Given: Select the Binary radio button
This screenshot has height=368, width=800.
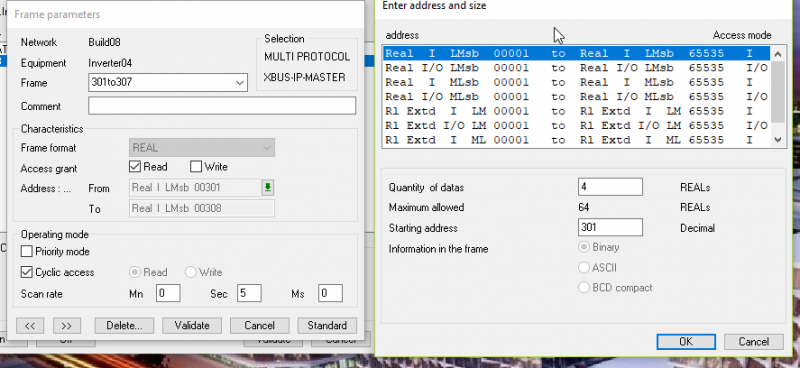Looking at the screenshot, I should [583, 248].
